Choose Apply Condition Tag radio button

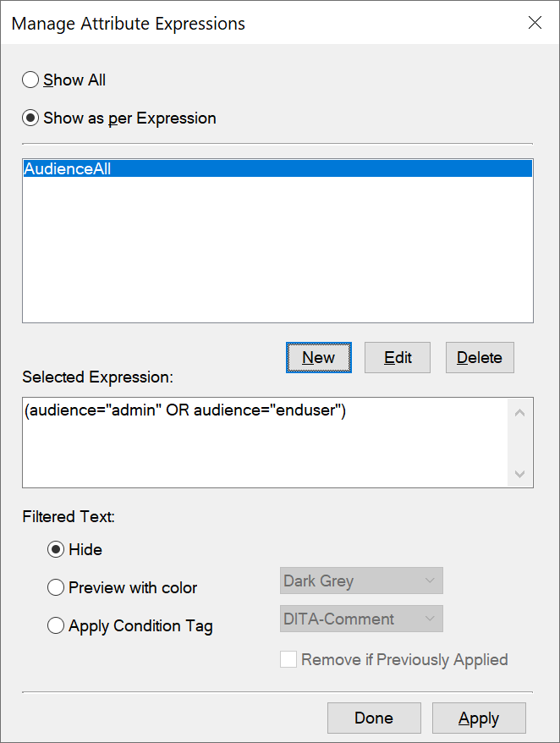[x=57, y=626]
